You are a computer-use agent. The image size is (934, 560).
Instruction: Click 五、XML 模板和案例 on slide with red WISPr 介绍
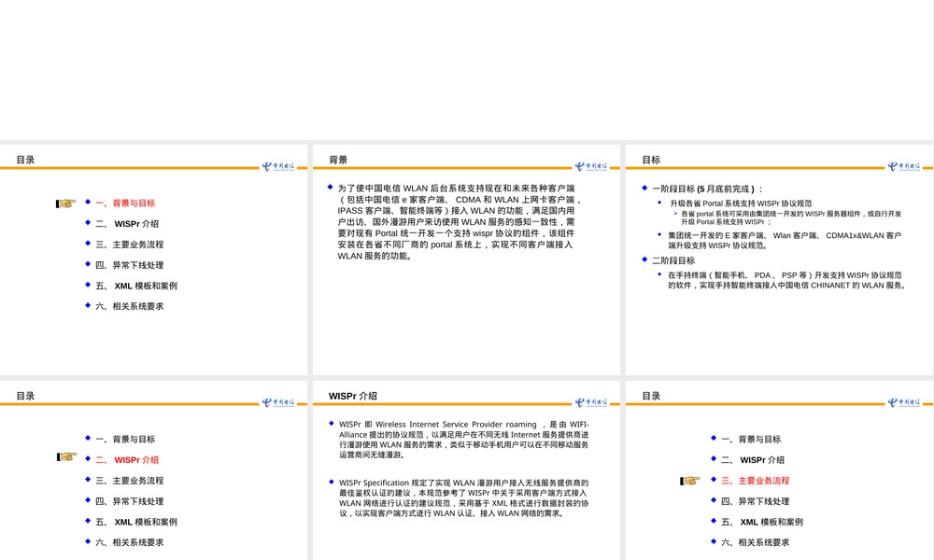pos(136,522)
